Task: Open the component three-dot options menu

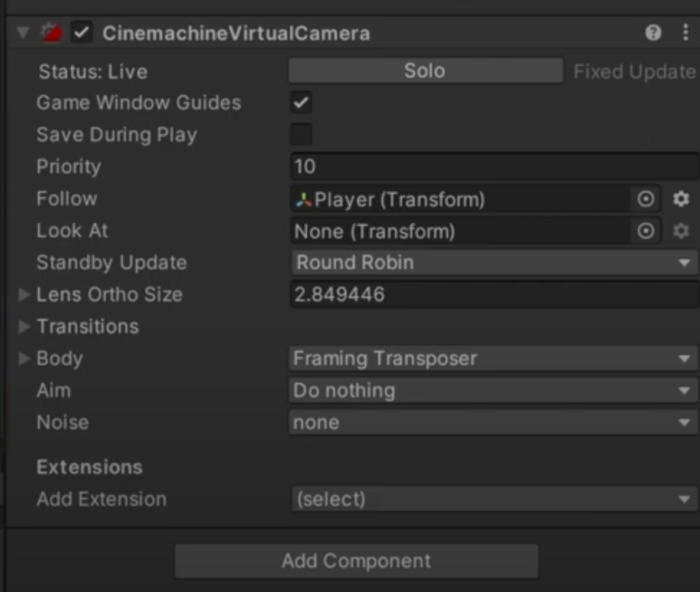Action: click(686, 32)
